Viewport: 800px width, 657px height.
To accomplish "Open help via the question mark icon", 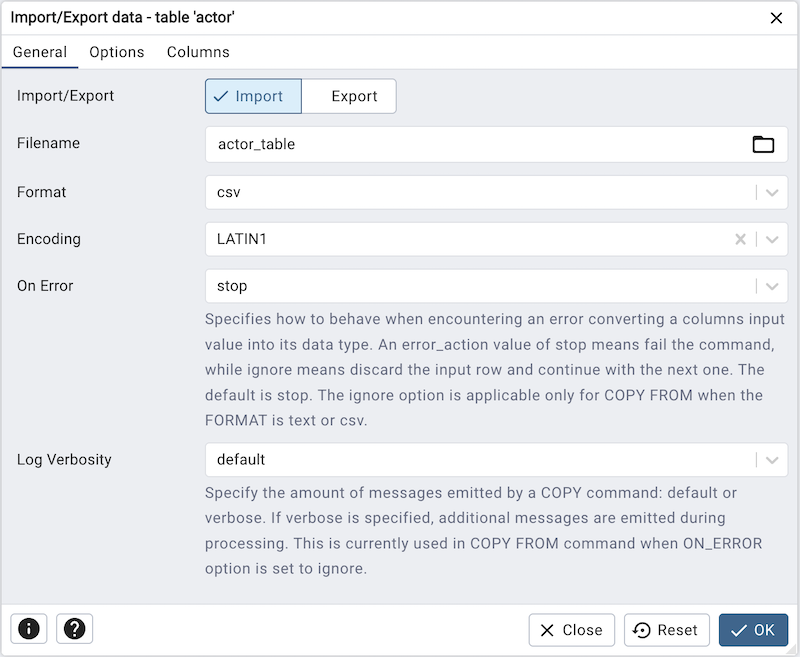I will [x=75, y=629].
